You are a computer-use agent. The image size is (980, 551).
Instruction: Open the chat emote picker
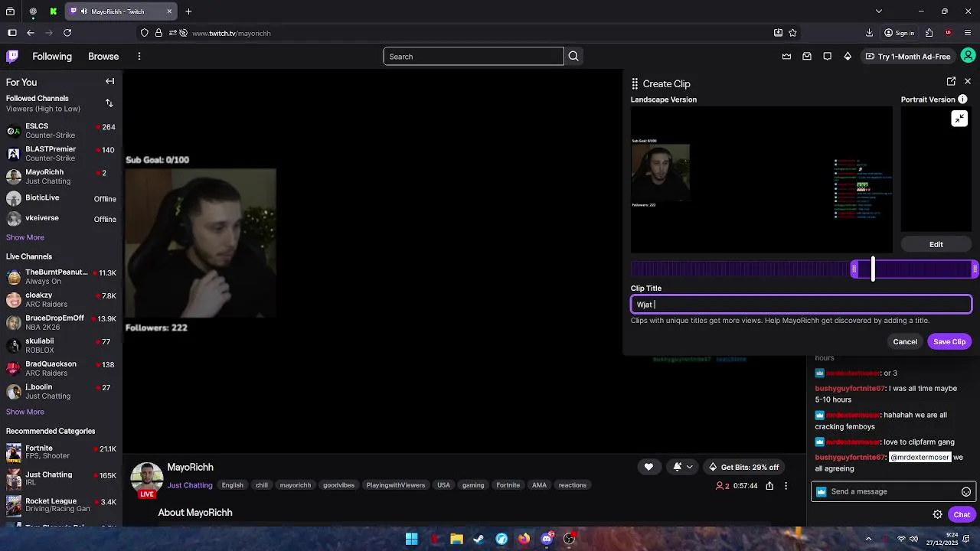pos(966,491)
